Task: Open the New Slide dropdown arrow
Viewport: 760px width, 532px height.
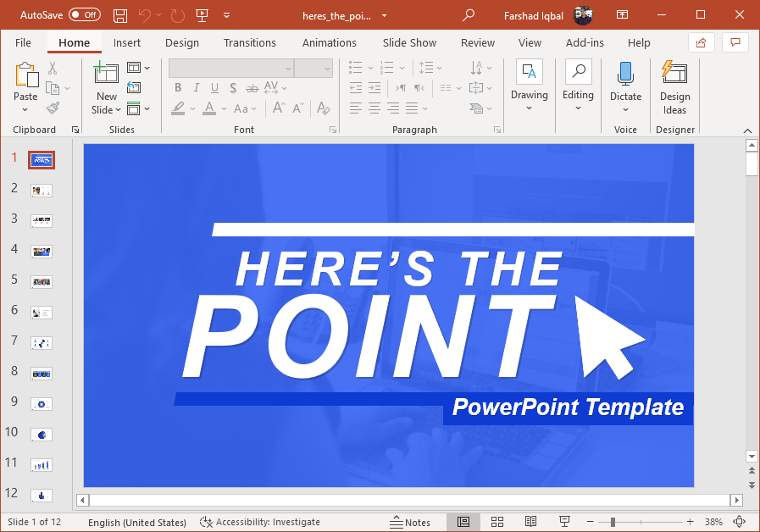Action: [x=107, y=109]
